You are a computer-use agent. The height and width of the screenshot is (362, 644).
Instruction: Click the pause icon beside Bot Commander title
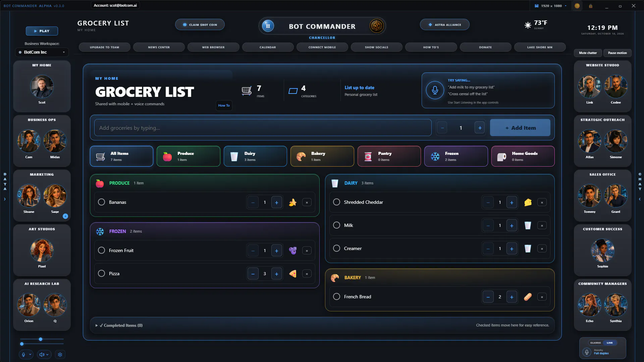[x=268, y=26]
